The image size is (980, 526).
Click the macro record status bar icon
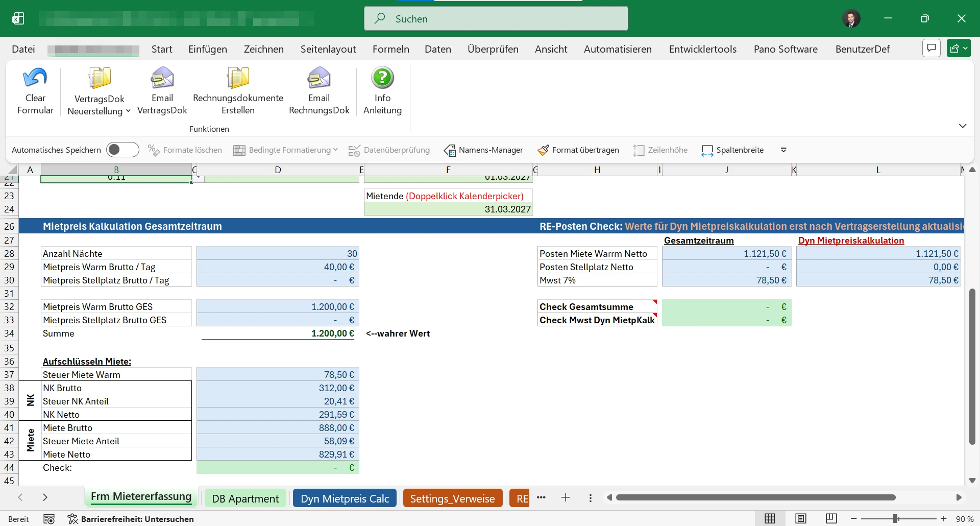pos(49,519)
